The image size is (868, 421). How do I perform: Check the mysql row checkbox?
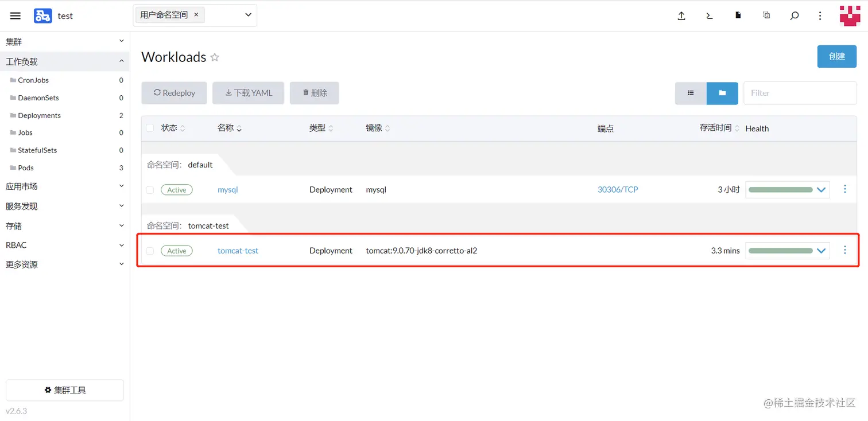(x=150, y=189)
